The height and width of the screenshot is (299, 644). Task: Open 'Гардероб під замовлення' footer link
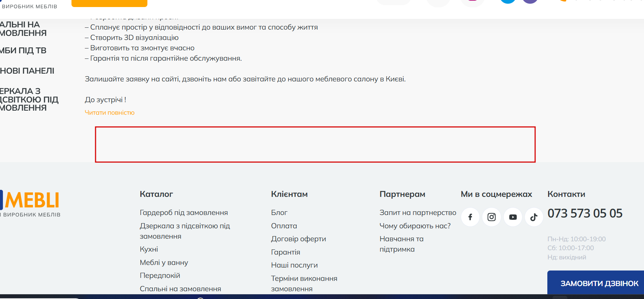[184, 213]
